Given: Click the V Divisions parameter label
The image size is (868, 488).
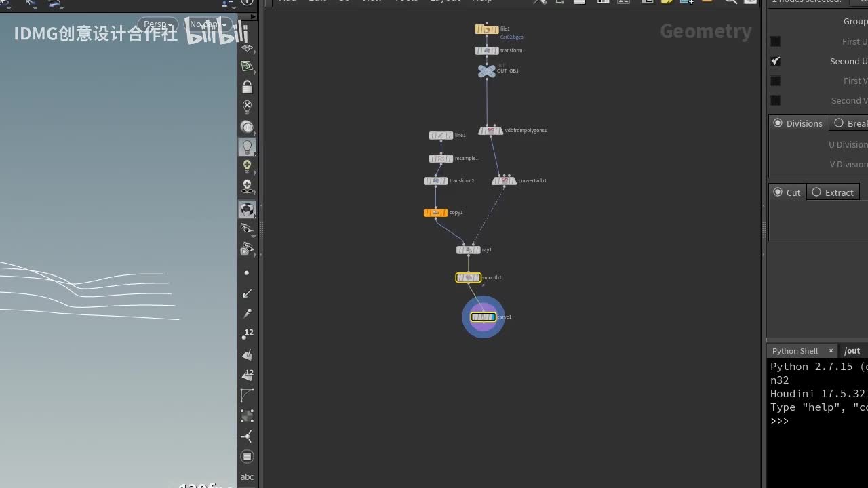Looking at the screenshot, I should [848, 164].
